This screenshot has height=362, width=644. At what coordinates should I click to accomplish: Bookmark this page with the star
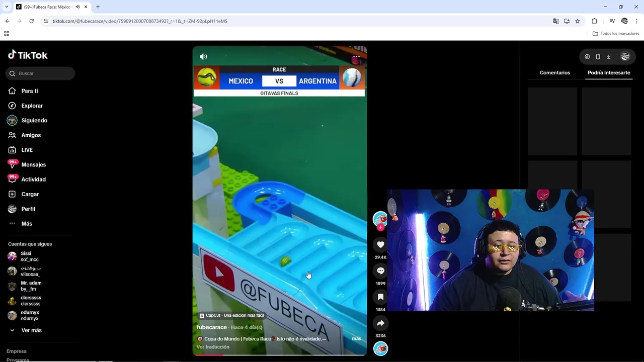point(578,21)
